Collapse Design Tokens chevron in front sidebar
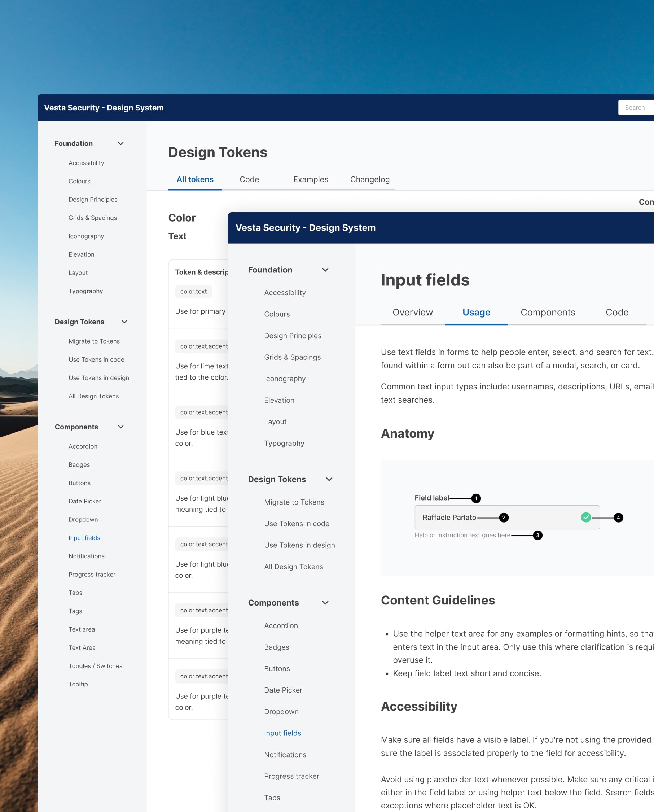The width and height of the screenshot is (654, 812). pos(329,479)
